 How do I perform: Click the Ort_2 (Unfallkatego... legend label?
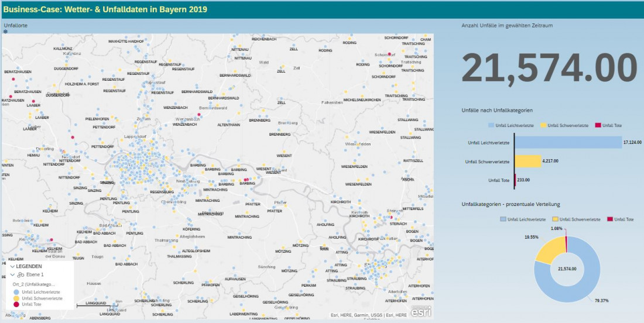(x=38, y=284)
